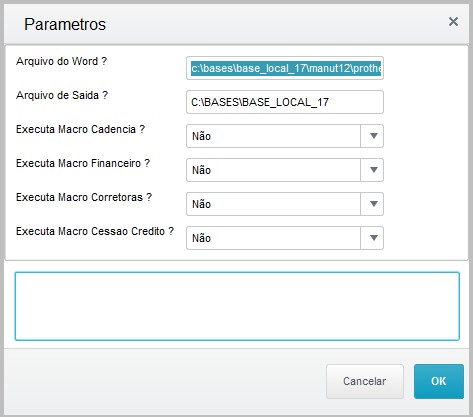Click the 'Executa Macro Cadencia ?' label
The width and height of the screenshot is (473, 417).
80,129
